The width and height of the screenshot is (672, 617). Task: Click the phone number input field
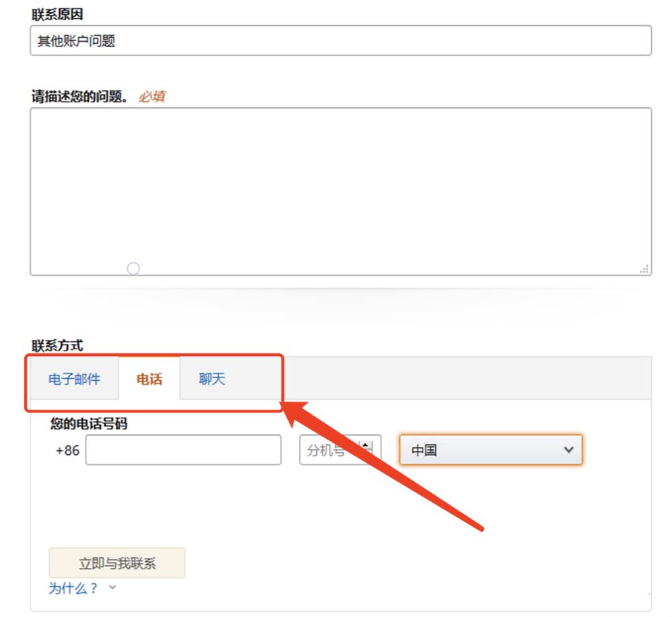point(184,449)
